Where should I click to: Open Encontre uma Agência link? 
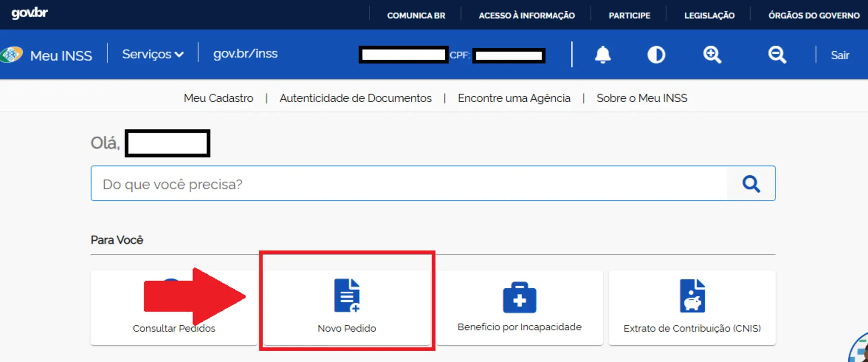(x=514, y=98)
